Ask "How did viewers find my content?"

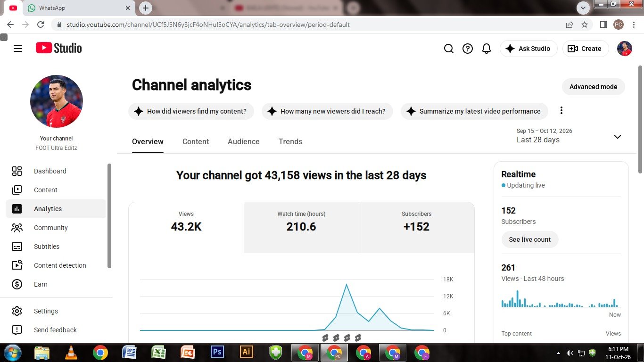coord(191,111)
